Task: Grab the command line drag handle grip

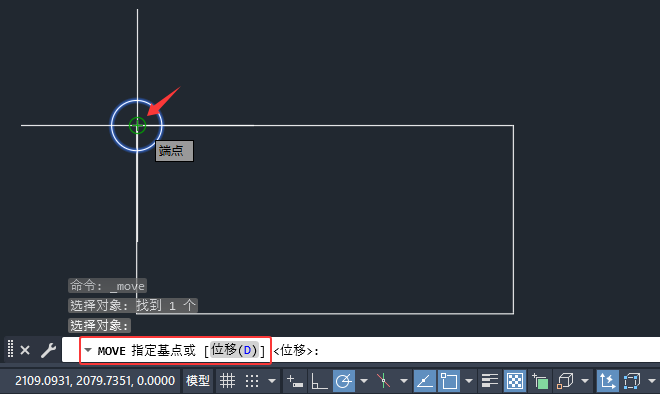Action: pos(11,349)
